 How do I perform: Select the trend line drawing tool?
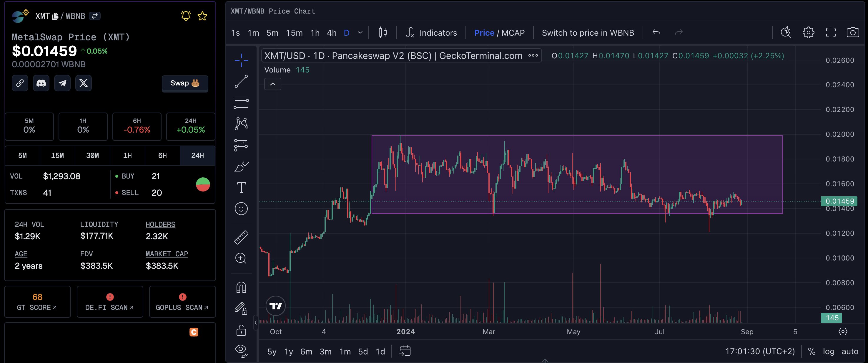(x=241, y=81)
